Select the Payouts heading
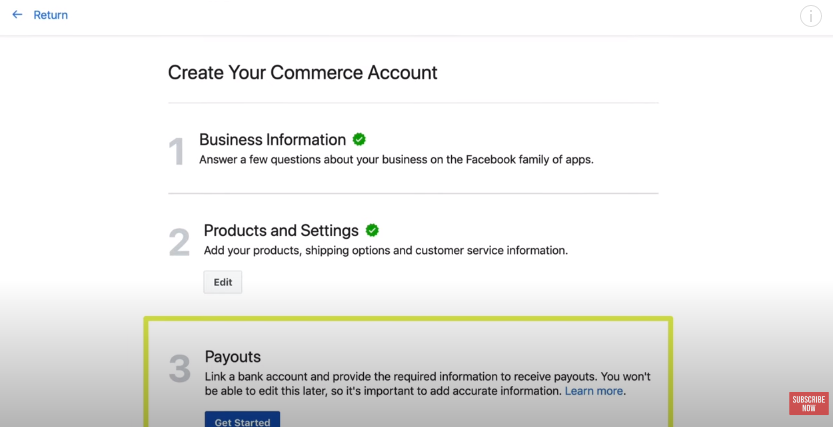833x427 pixels. pos(233,356)
